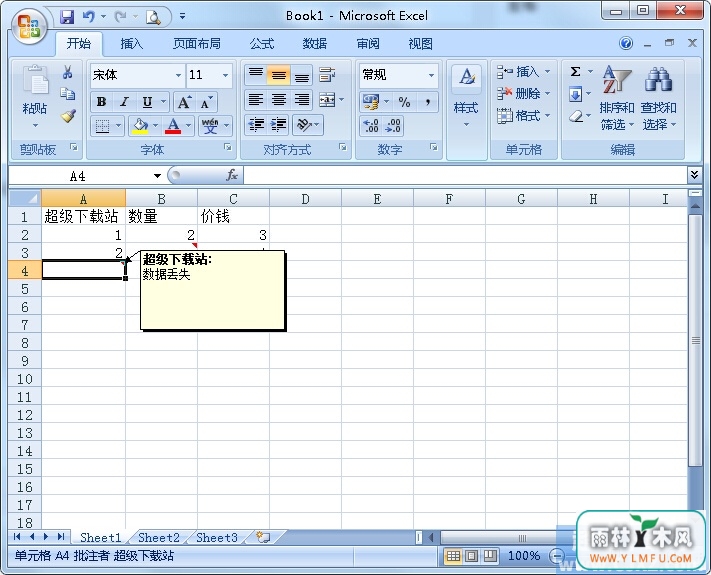The image size is (711, 575).
Task: Open Find and Select menu
Action: 658,98
